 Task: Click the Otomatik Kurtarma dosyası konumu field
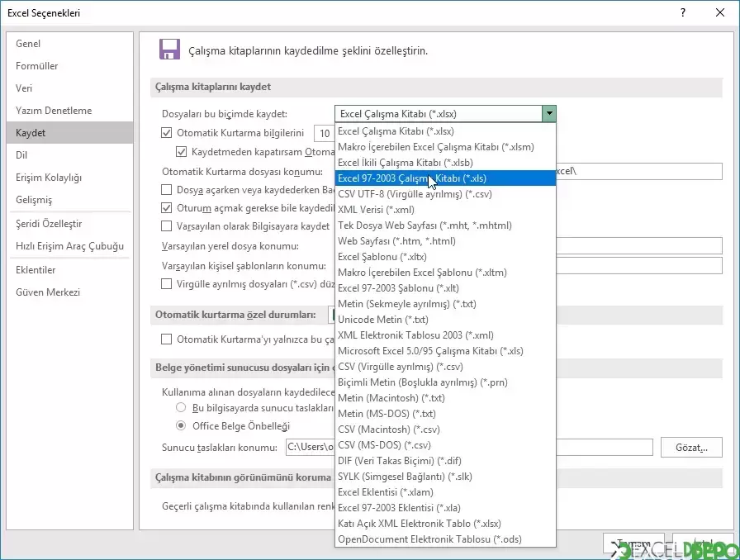coord(639,171)
